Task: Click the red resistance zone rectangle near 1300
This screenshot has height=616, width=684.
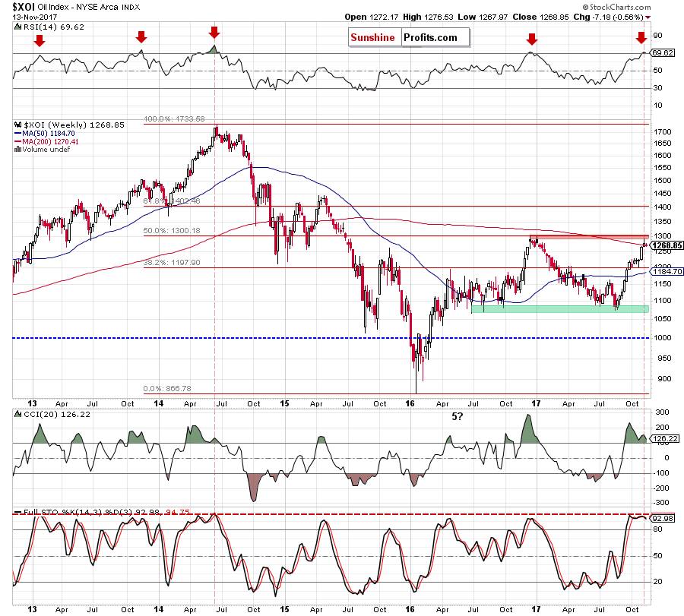Action: [589, 236]
